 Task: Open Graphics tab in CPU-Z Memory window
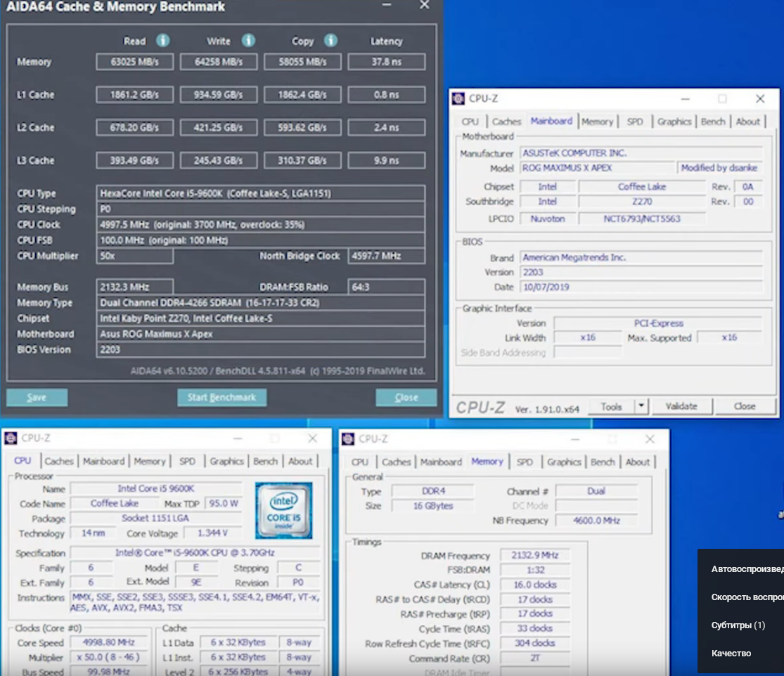(x=563, y=462)
